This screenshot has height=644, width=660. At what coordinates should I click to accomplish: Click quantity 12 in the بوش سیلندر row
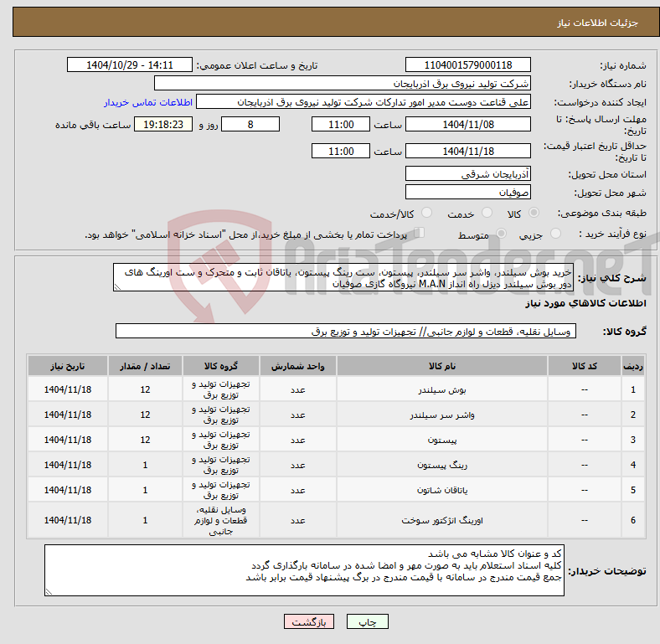[145, 389]
